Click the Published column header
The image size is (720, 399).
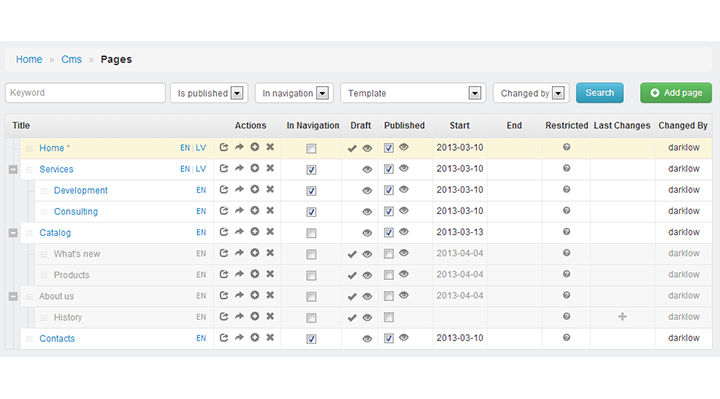(x=405, y=125)
